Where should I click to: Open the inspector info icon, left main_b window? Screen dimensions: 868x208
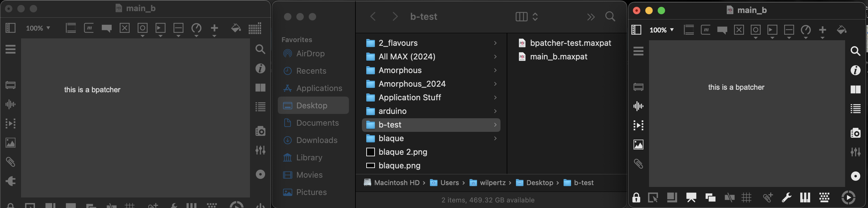[x=260, y=68]
